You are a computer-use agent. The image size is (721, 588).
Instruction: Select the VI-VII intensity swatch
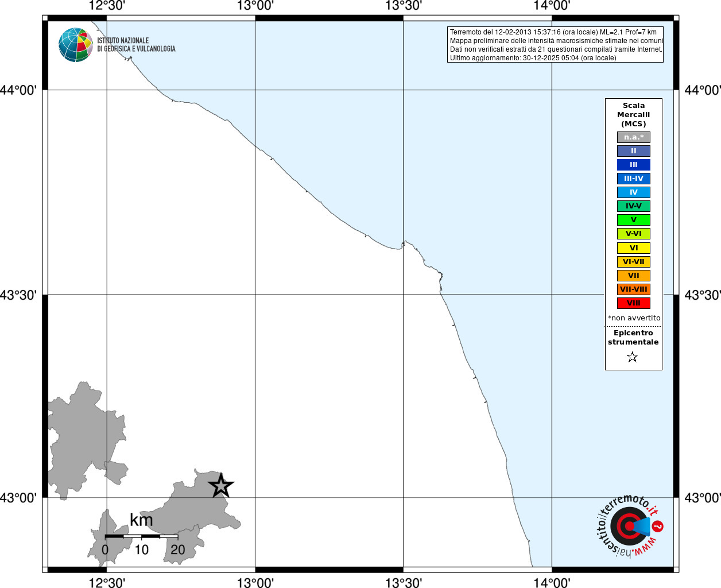coord(634,262)
